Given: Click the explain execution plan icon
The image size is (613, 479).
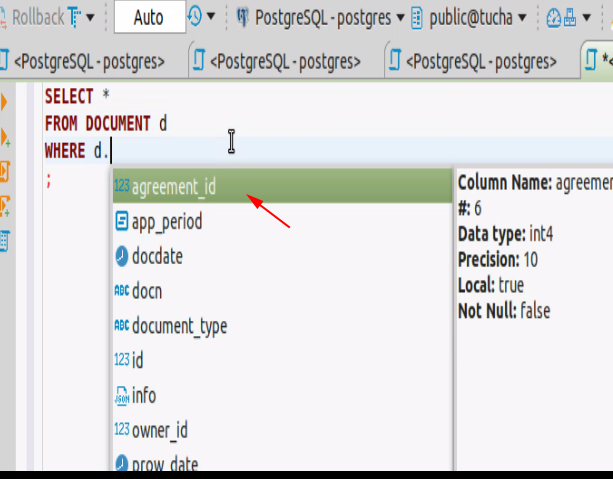Looking at the screenshot, I should tap(5, 241).
